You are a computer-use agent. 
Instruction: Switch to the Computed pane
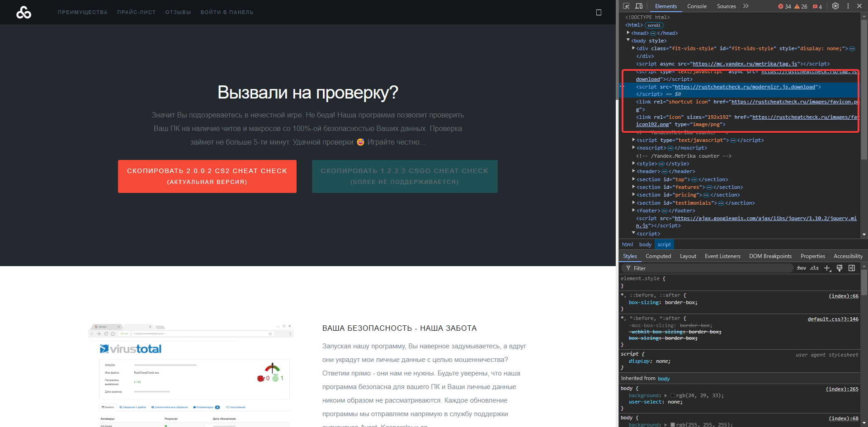coord(658,256)
